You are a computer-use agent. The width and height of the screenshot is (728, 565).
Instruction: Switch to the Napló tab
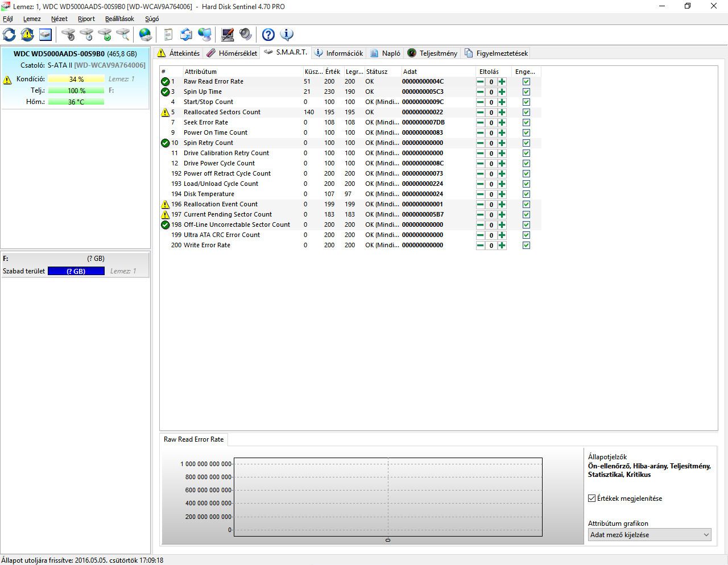point(386,53)
